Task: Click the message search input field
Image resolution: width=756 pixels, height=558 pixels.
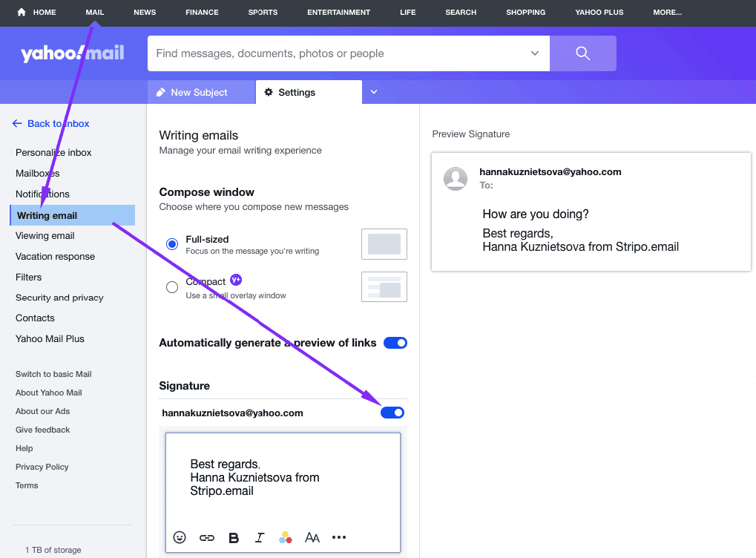Action: coord(334,53)
